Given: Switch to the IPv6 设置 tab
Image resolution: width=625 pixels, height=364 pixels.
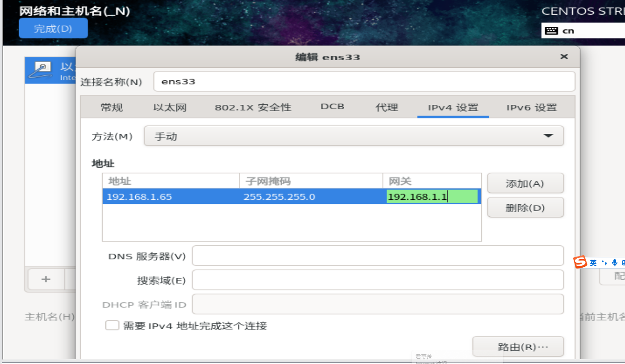Looking at the screenshot, I should coord(531,107).
